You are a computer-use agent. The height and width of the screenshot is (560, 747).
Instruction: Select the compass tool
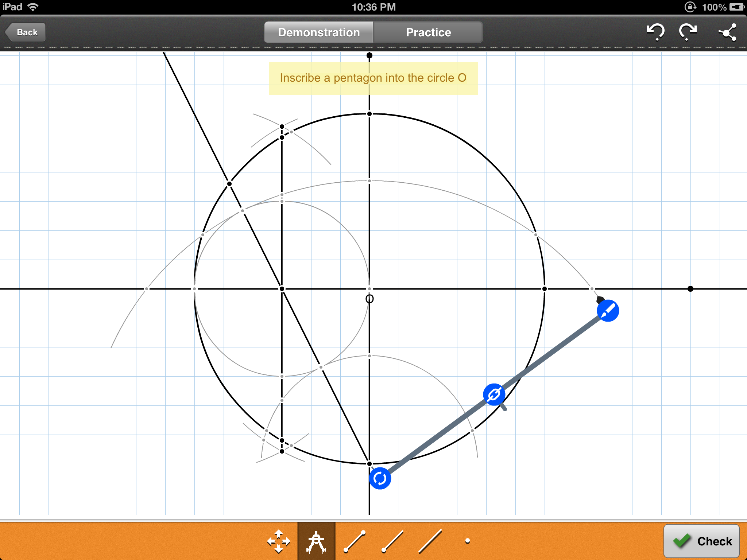pos(316,541)
